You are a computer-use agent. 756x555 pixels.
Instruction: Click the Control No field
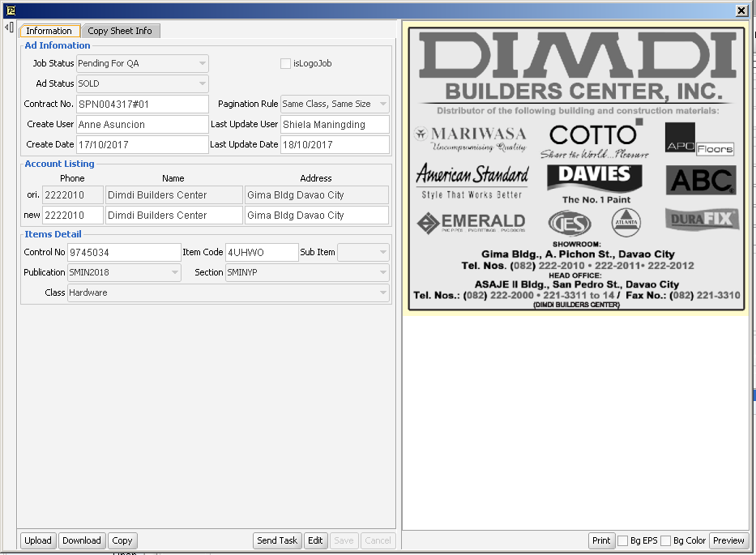[124, 252]
